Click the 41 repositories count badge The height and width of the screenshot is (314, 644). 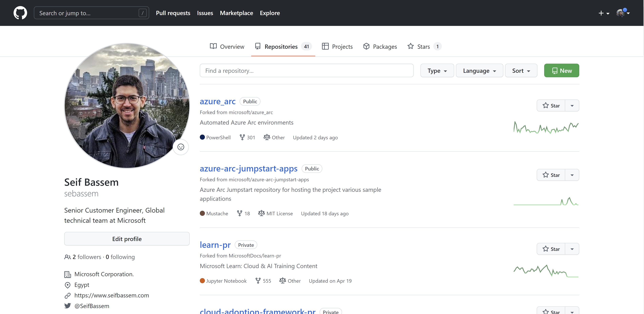pyautogui.click(x=307, y=46)
